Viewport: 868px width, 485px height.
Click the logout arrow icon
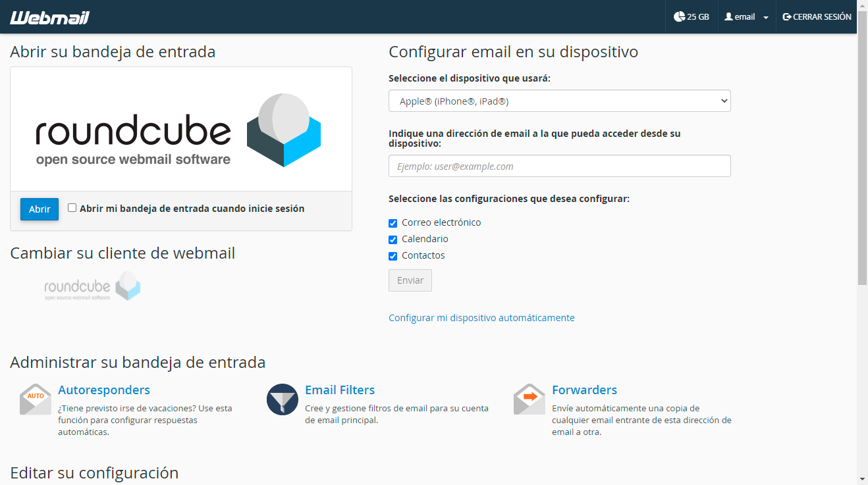pyautogui.click(x=786, y=16)
